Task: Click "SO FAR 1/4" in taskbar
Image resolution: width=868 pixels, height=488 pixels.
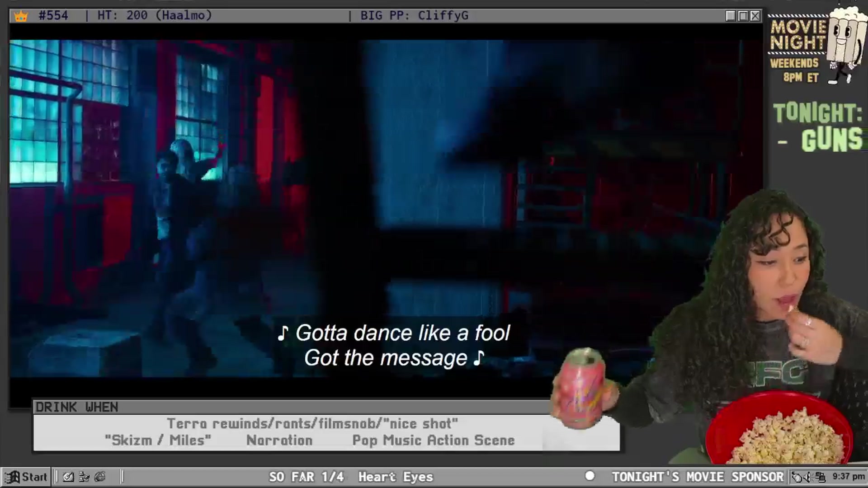Action: [x=307, y=477]
